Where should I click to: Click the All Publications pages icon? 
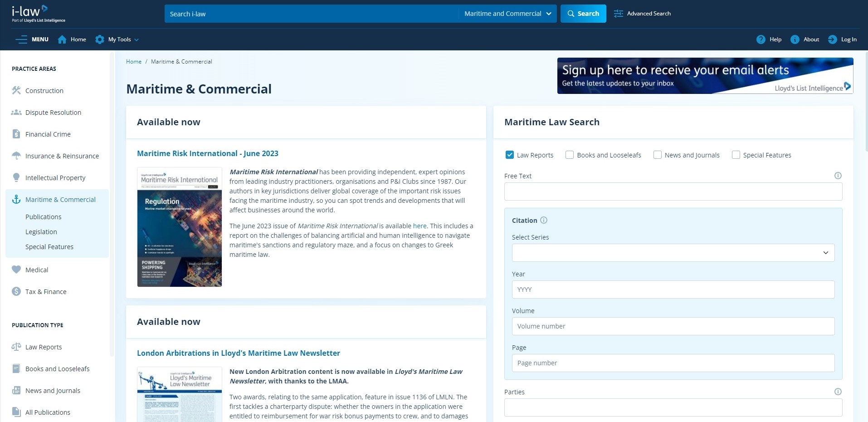tap(16, 412)
